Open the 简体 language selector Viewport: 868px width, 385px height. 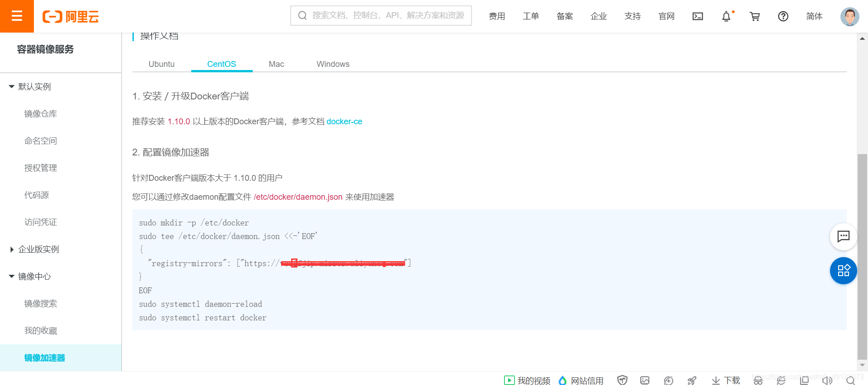pyautogui.click(x=814, y=16)
